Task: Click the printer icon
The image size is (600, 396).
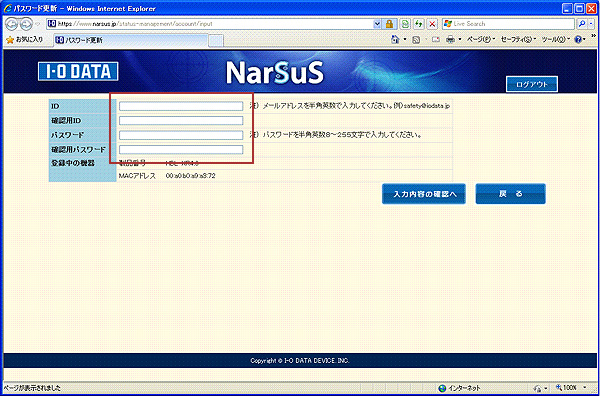Action: 451,39
